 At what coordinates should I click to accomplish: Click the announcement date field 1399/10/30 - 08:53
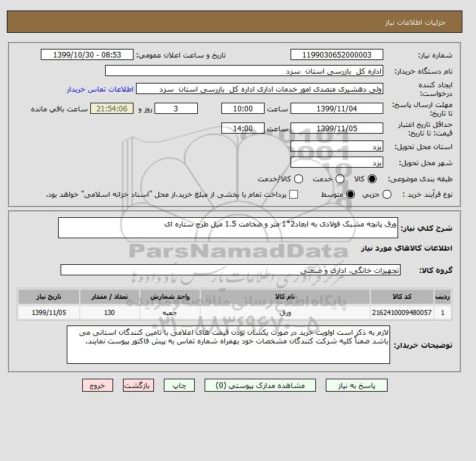(87, 54)
